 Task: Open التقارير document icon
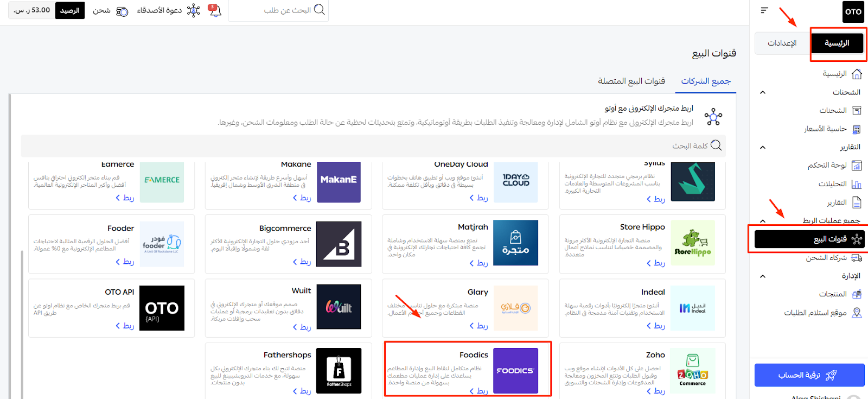[857, 202]
